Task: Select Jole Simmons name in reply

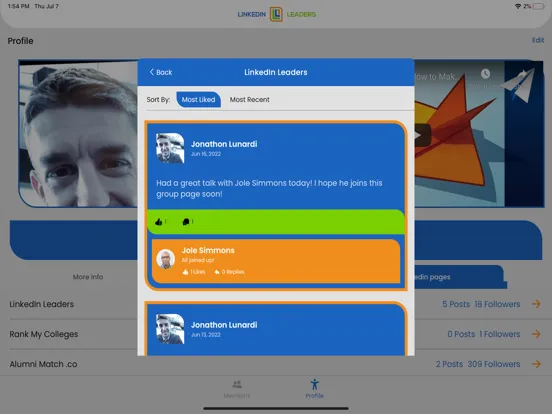Action: click(x=208, y=250)
